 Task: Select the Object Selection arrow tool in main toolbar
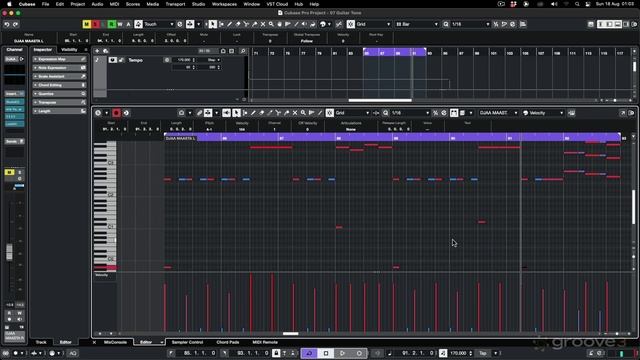(x=213, y=24)
